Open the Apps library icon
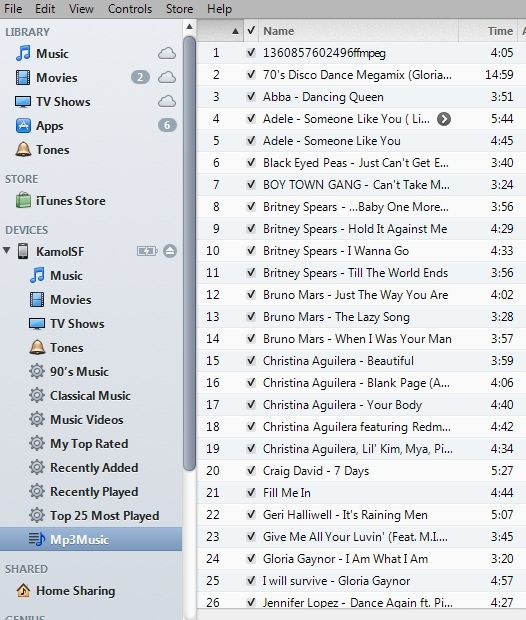 pos(23,126)
